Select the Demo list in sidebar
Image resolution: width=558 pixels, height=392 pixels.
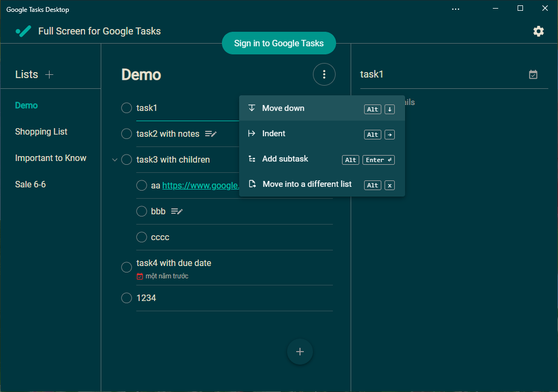click(26, 106)
